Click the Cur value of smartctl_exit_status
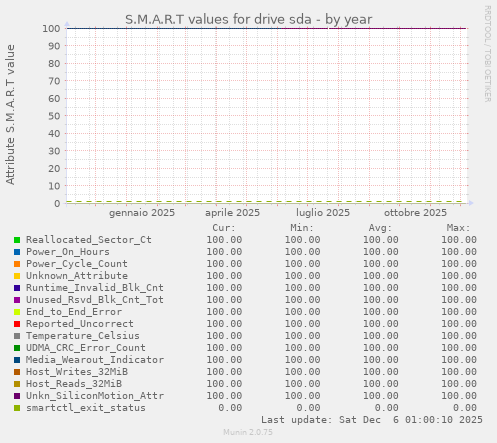 230,408
